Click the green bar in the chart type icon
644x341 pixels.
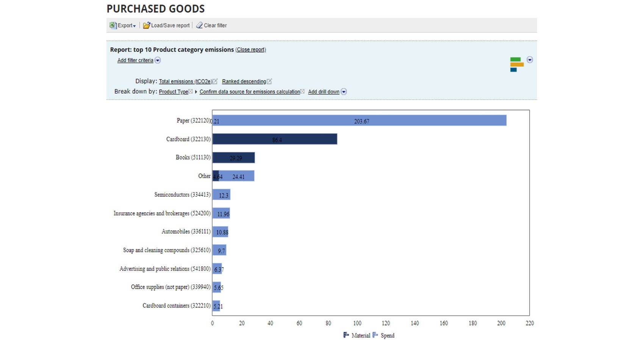516,59
